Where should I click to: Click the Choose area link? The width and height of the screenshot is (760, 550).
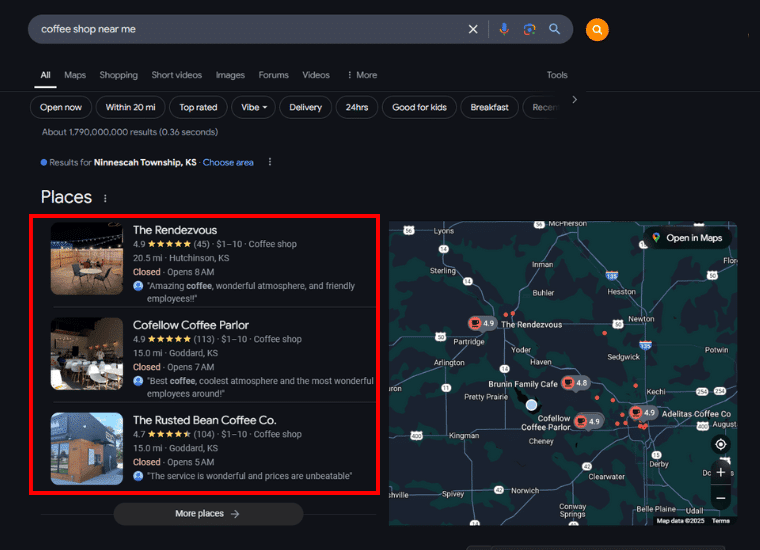pos(228,162)
